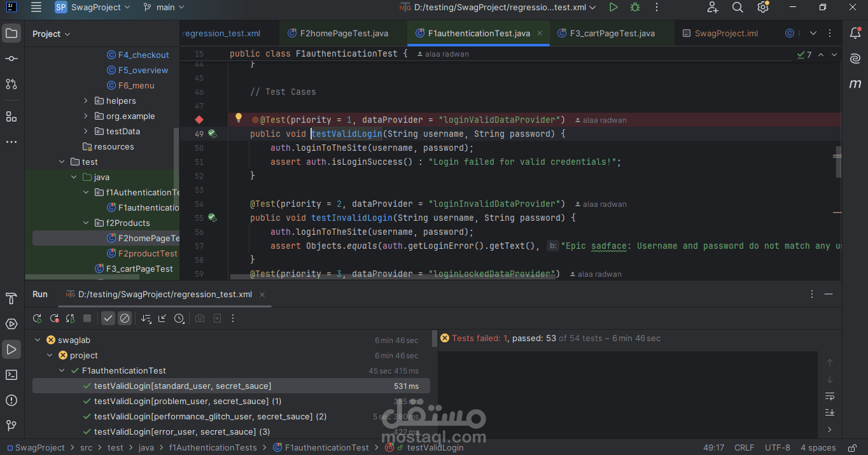This screenshot has height=455, width=868.
Task: Open the Commit tool window
Action: point(11,59)
